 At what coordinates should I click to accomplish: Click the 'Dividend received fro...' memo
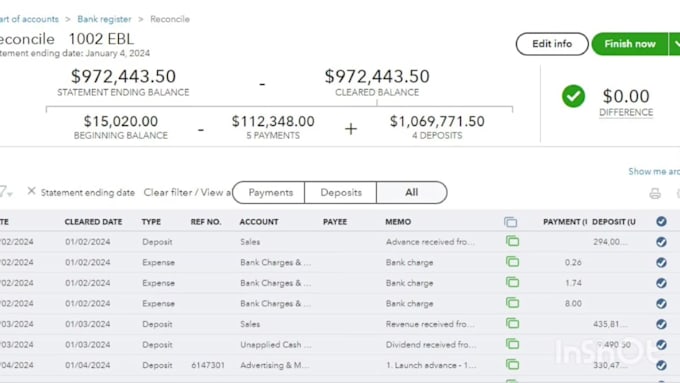click(x=431, y=344)
